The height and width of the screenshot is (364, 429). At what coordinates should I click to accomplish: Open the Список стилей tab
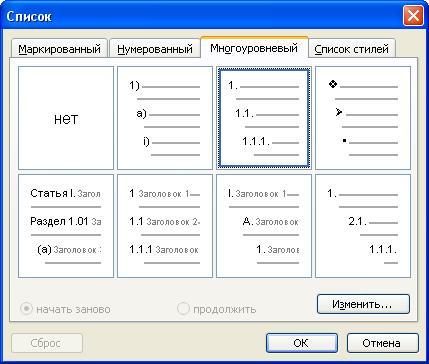tap(352, 49)
